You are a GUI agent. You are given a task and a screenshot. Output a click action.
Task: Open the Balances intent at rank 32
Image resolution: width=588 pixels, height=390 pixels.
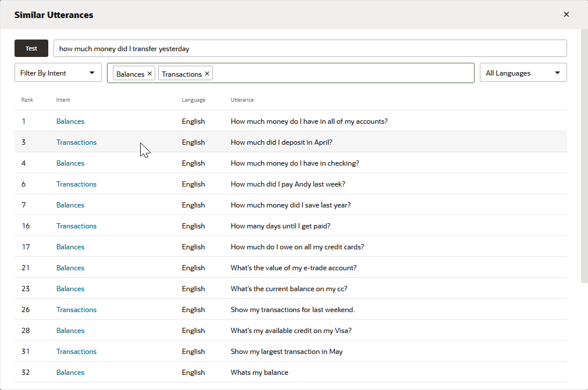pos(70,372)
